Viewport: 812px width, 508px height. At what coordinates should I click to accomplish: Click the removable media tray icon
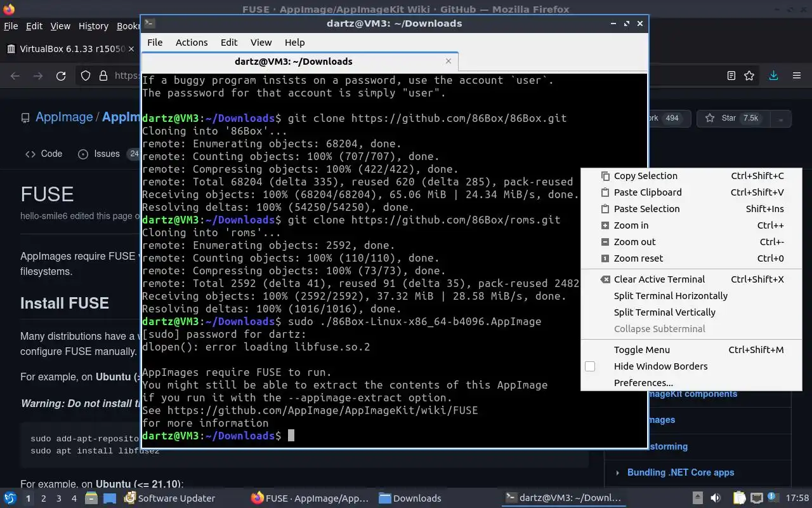697,498
